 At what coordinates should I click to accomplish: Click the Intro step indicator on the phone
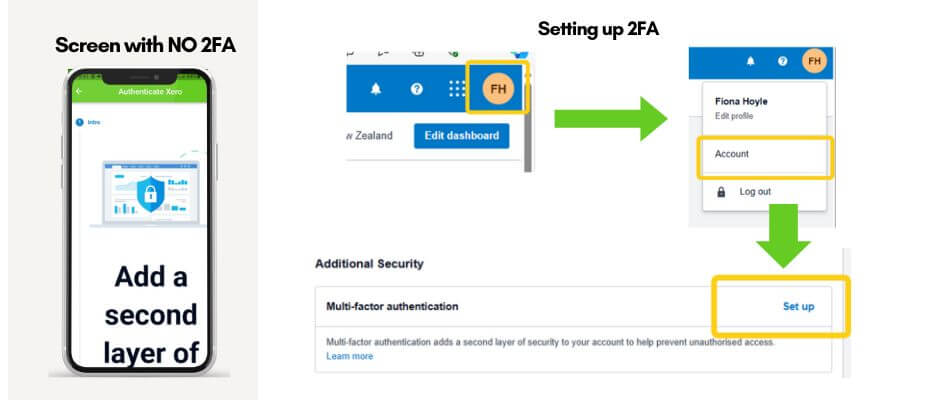[x=88, y=122]
